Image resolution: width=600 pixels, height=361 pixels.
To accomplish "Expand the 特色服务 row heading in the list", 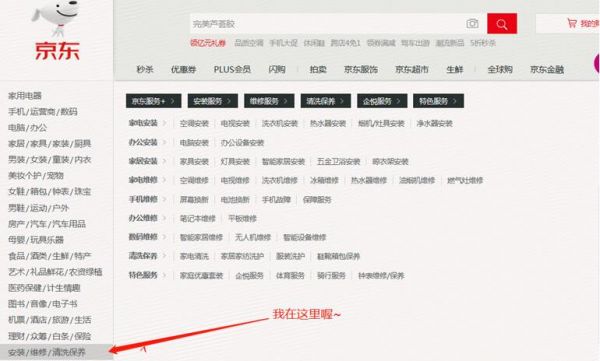I will [x=143, y=275].
